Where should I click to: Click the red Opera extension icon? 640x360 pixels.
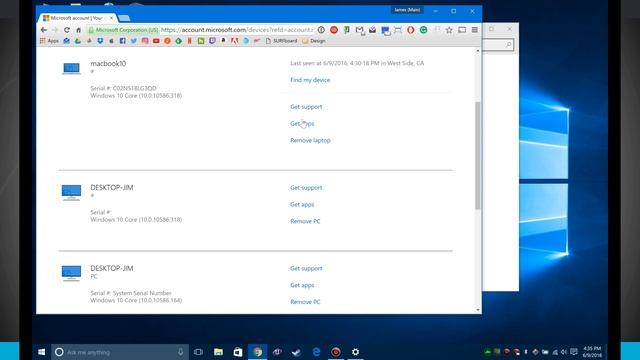click(411, 30)
